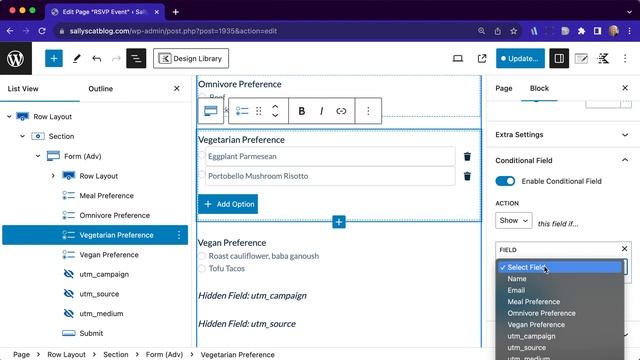Edit the Portobello Mushroom Risotto field
Screen dimensions: 640x360
330,176
